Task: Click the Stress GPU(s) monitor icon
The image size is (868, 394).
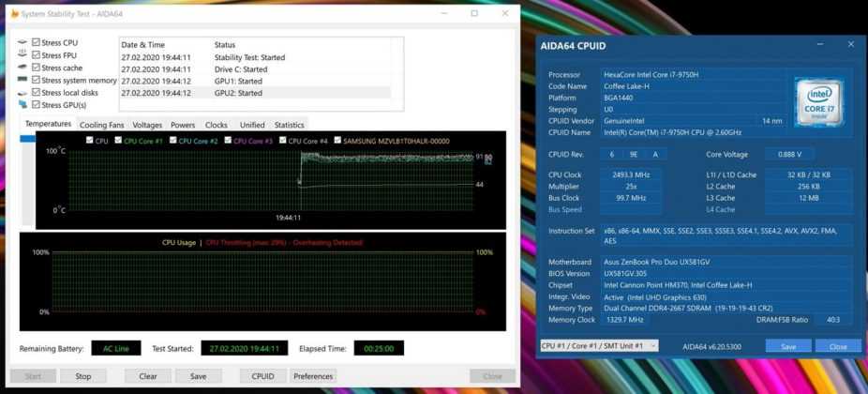Action: (x=22, y=105)
